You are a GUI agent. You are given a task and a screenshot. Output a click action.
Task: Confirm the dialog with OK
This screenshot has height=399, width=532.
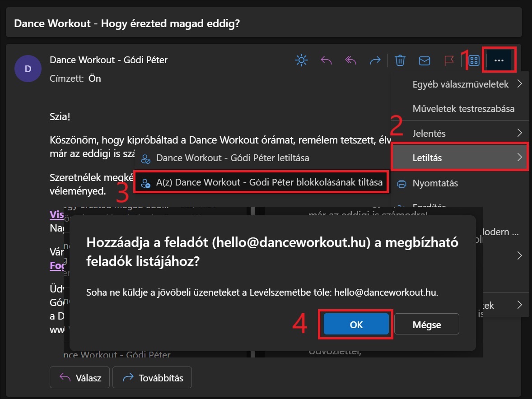pyautogui.click(x=356, y=325)
